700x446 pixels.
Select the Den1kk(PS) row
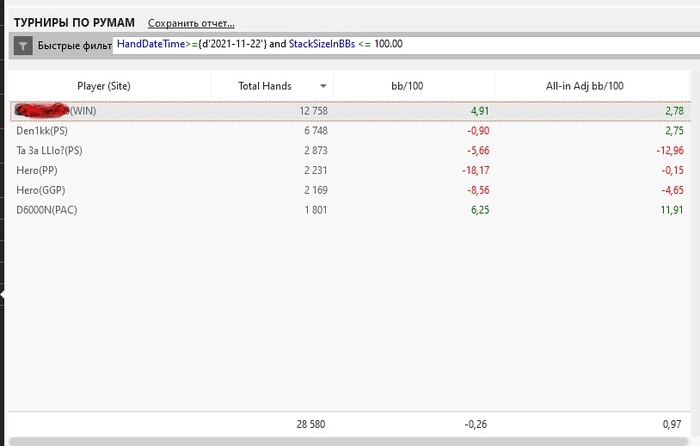pyautogui.click(x=350, y=131)
